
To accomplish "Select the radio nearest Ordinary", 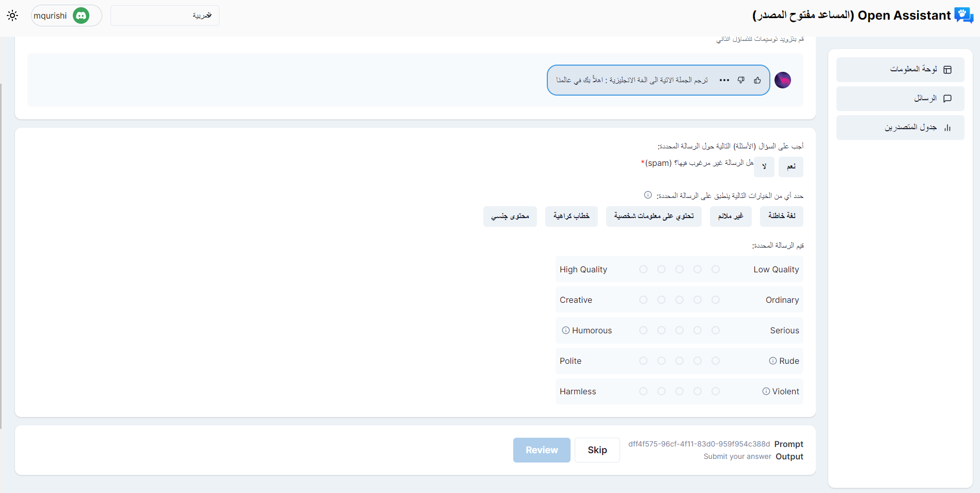I will tap(716, 300).
